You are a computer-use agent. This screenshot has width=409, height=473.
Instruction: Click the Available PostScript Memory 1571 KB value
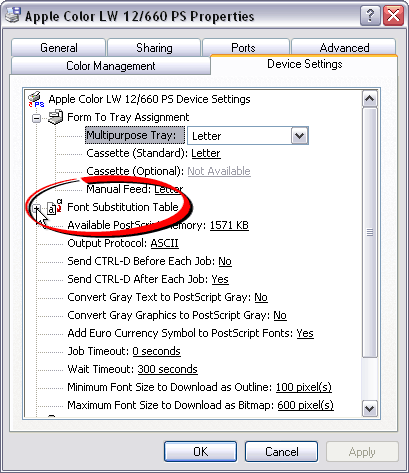[x=229, y=225]
